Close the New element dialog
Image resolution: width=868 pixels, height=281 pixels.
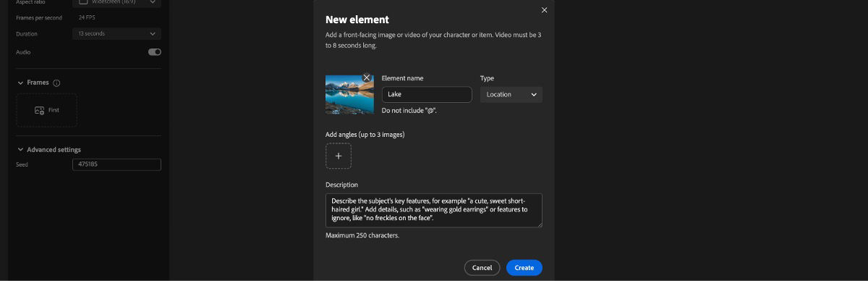(x=545, y=10)
